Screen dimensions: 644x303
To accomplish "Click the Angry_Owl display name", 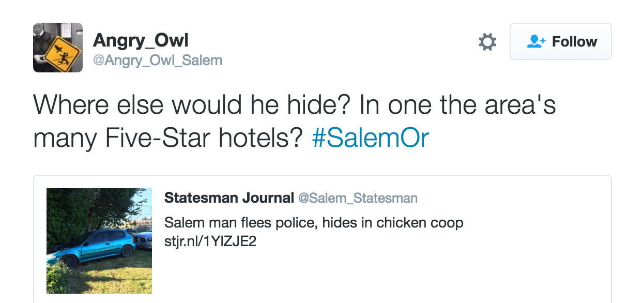I will pyautogui.click(x=141, y=40).
